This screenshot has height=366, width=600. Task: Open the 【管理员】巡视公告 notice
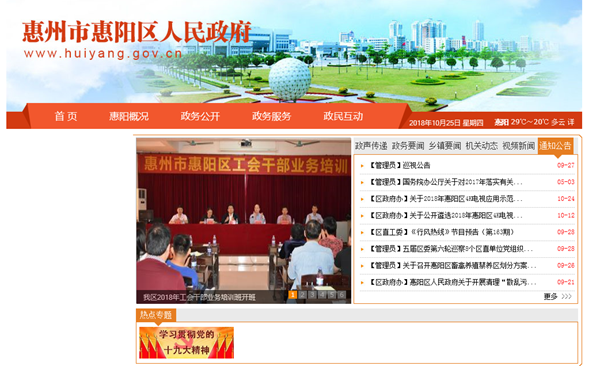(x=399, y=165)
